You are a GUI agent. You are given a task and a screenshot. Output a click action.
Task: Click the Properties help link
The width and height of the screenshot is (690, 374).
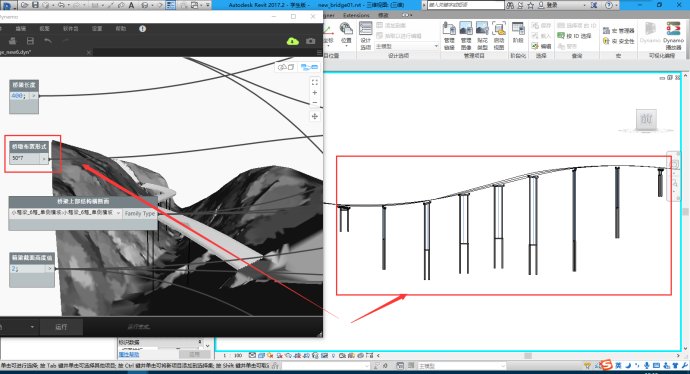click(x=129, y=355)
